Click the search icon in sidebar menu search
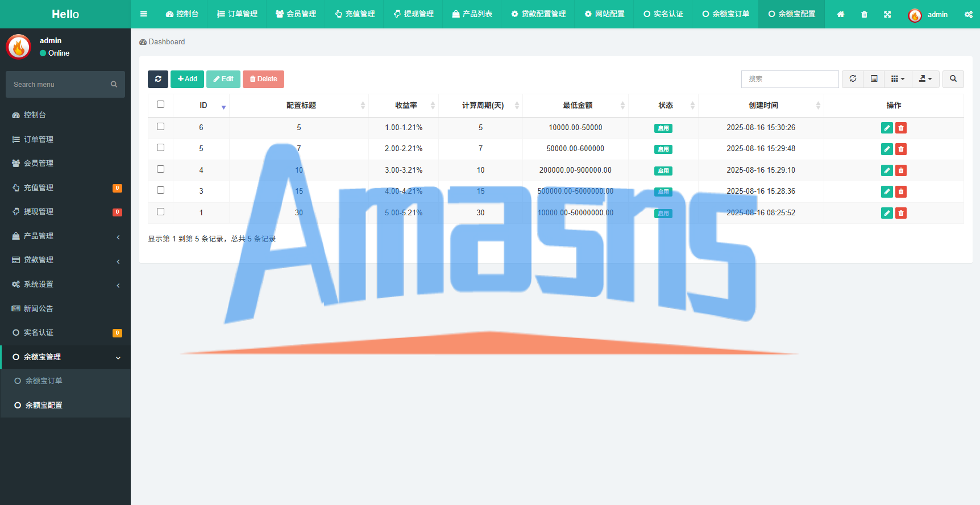The image size is (980, 505). (114, 84)
